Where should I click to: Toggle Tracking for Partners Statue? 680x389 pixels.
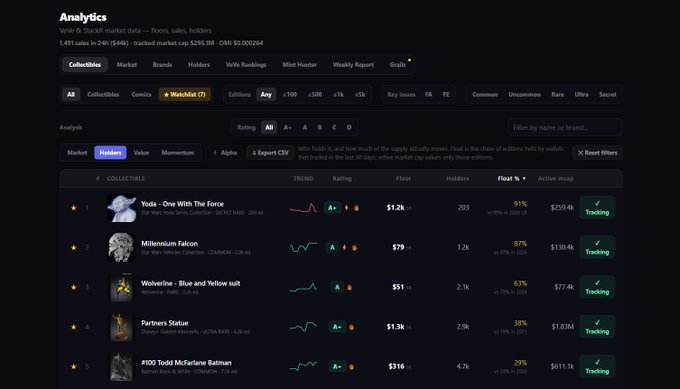(597, 327)
